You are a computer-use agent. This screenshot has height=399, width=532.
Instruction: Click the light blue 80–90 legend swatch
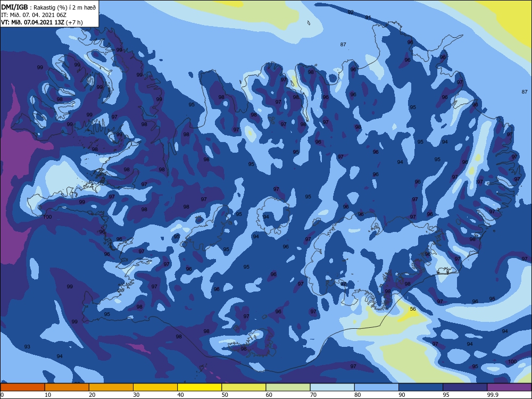377,387
